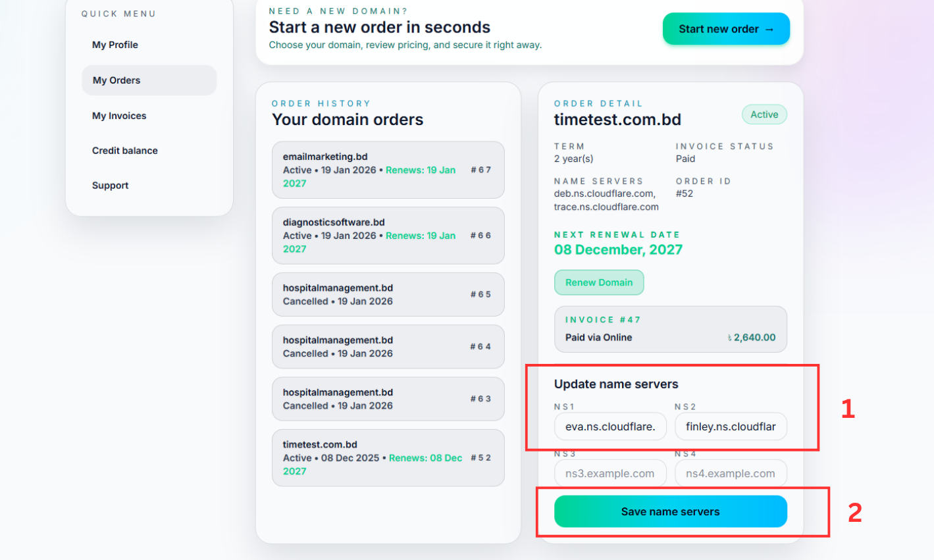Open the diagnosticssoftware.bd order
The height and width of the screenshot is (560, 934).
click(388, 236)
